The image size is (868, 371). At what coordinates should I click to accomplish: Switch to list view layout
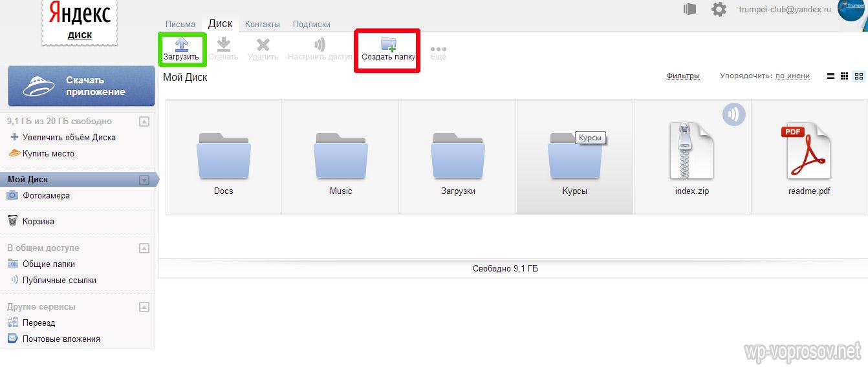tap(830, 76)
